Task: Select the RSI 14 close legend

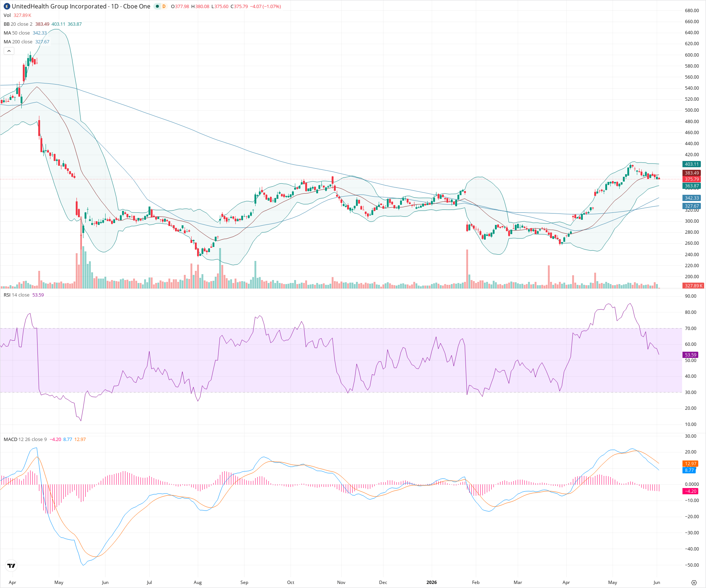Action: click(x=17, y=295)
